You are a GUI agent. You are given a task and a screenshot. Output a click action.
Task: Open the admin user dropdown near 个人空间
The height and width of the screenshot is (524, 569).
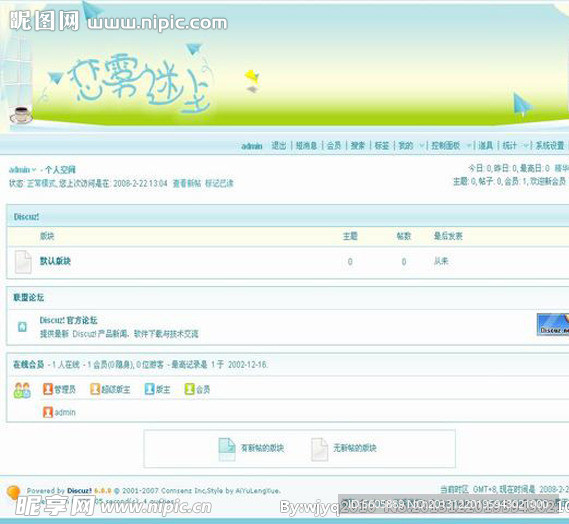(x=34, y=169)
